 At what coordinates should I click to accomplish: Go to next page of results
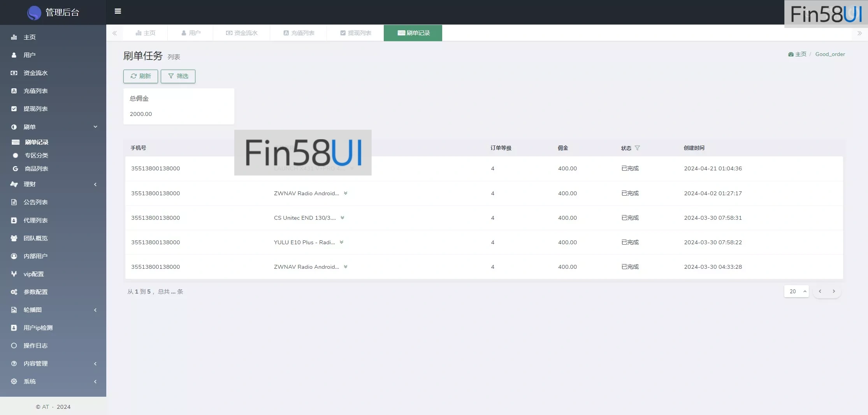pos(833,291)
